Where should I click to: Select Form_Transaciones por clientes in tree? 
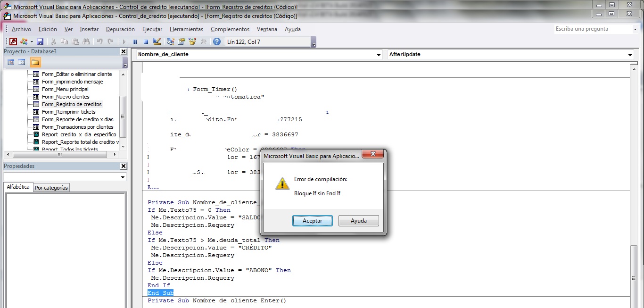pyautogui.click(x=77, y=127)
